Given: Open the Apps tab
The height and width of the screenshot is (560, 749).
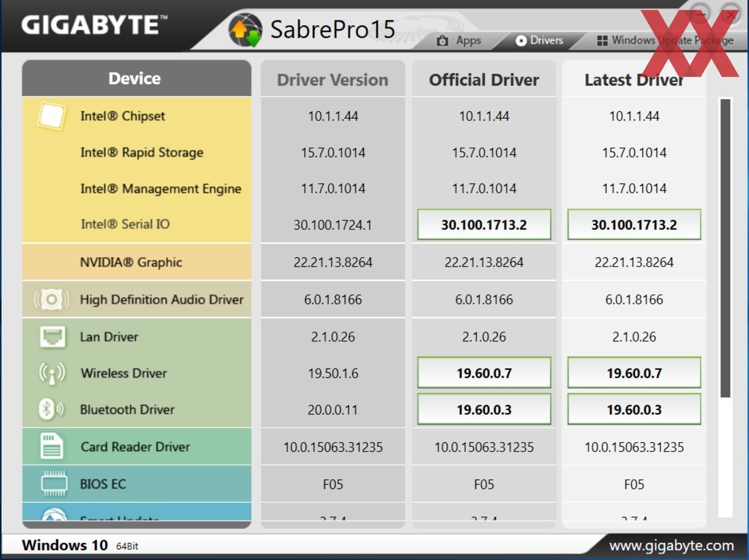Looking at the screenshot, I should click(x=459, y=41).
